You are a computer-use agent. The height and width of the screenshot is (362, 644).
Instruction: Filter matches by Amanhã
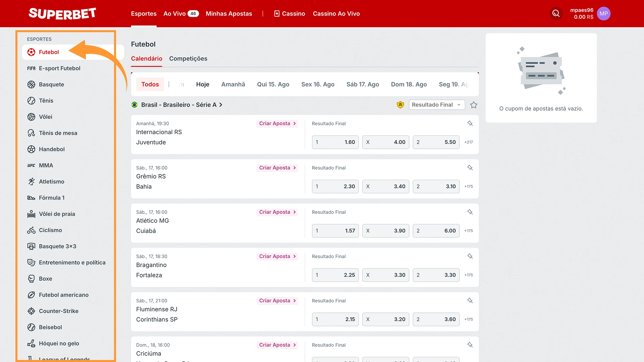pos(233,84)
